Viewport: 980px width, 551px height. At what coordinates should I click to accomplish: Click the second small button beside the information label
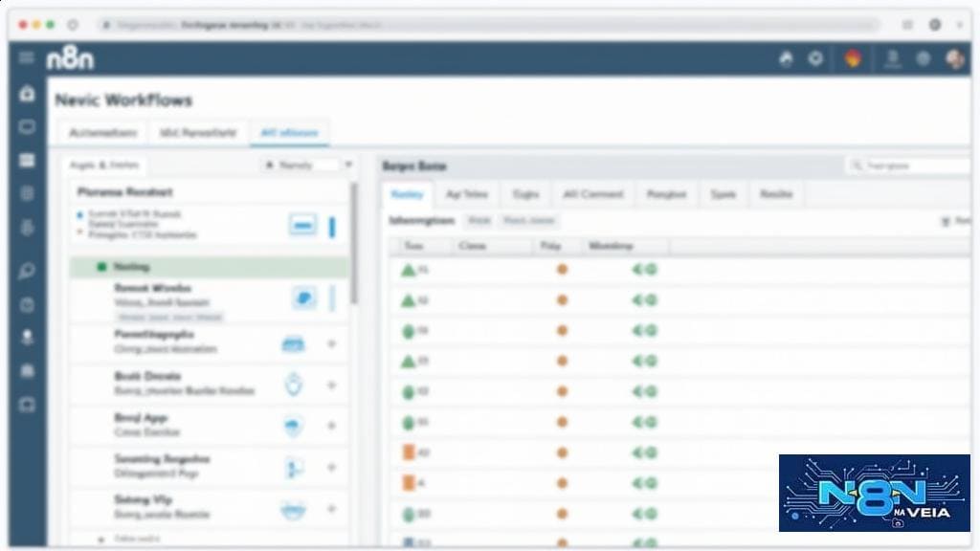click(x=528, y=221)
